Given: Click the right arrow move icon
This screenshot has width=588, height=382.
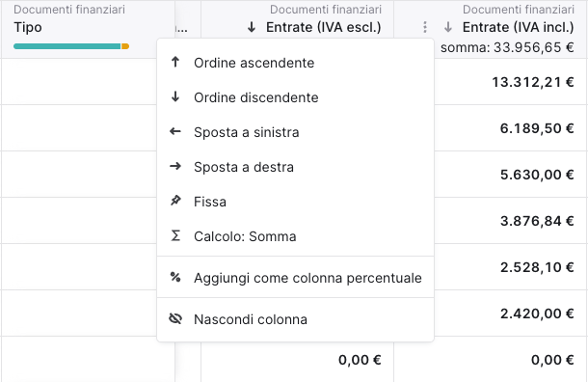Looking at the screenshot, I should tap(175, 166).
